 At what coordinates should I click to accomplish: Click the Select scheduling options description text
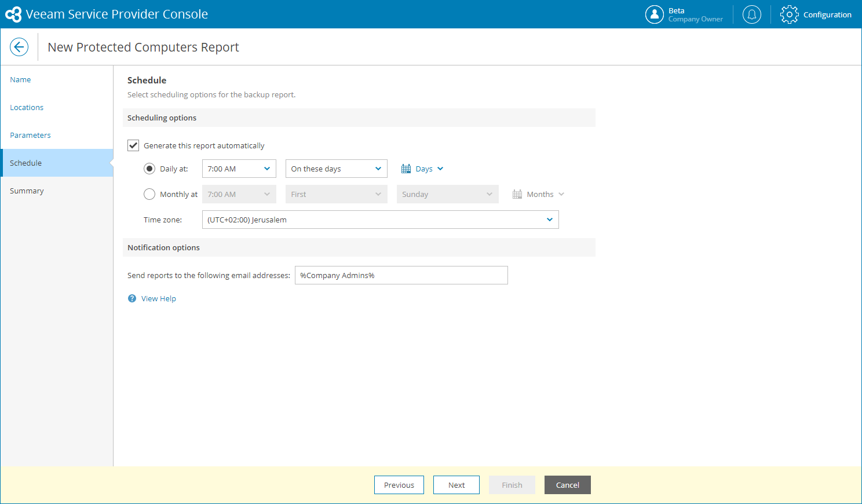(211, 94)
